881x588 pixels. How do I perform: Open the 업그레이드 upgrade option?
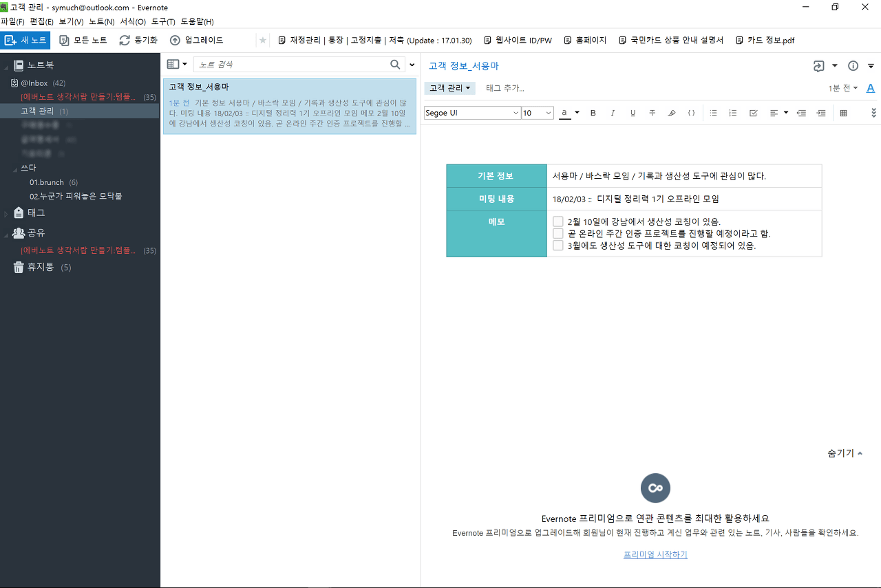197,41
